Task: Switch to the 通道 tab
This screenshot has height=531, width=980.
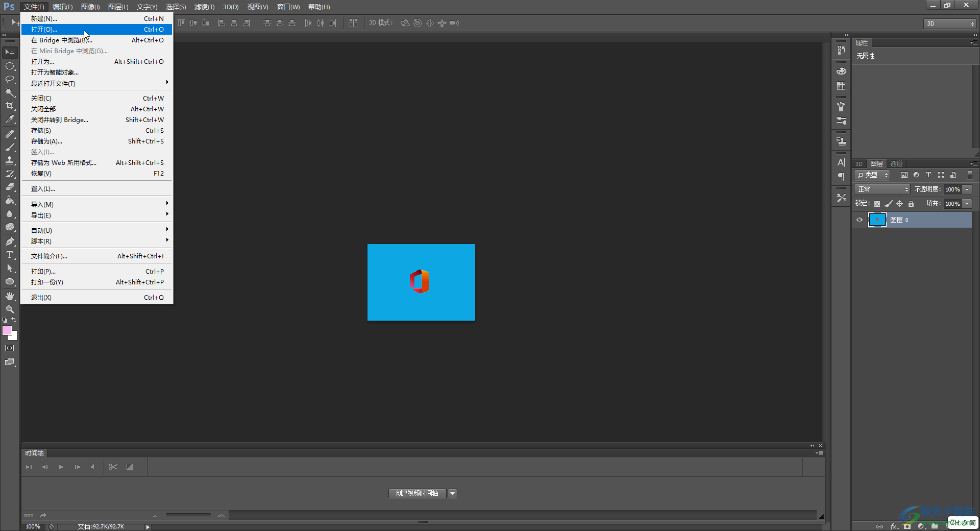Action: click(896, 163)
